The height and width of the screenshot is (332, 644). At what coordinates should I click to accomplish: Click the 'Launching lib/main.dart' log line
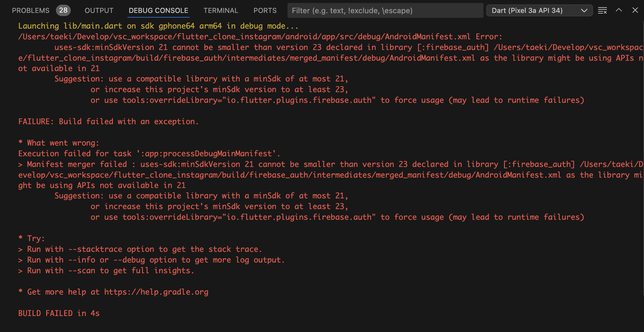coord(158,26)
